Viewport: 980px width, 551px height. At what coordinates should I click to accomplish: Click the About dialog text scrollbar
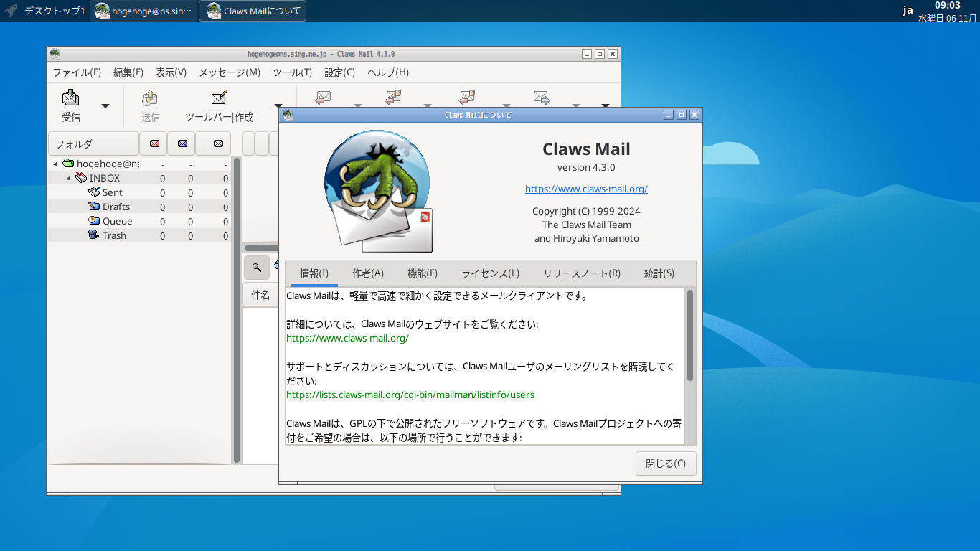[x=689, y=335]
